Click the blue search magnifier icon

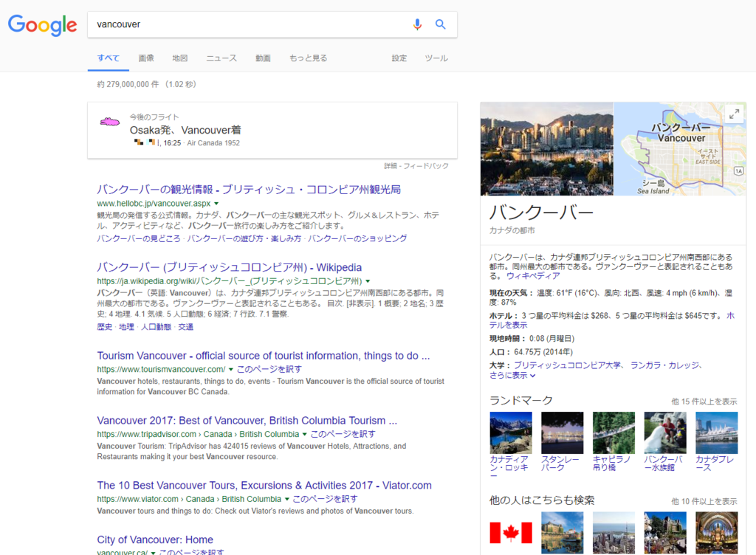coord(440,24)
